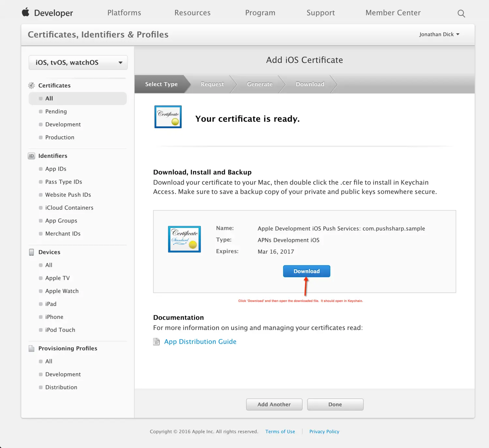This screenshot has width=489, height=448.
Task: Click the Apple Developer logo
Action: coord(47,13)
